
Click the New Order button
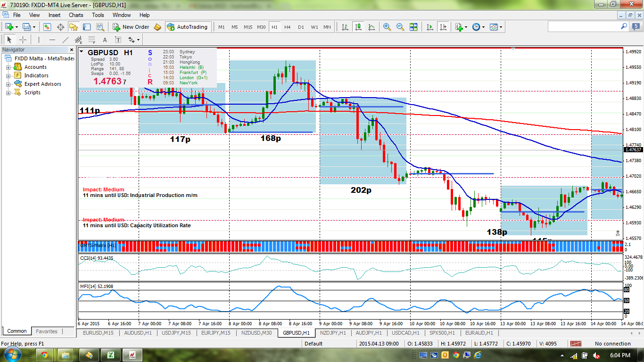point(131,27)
